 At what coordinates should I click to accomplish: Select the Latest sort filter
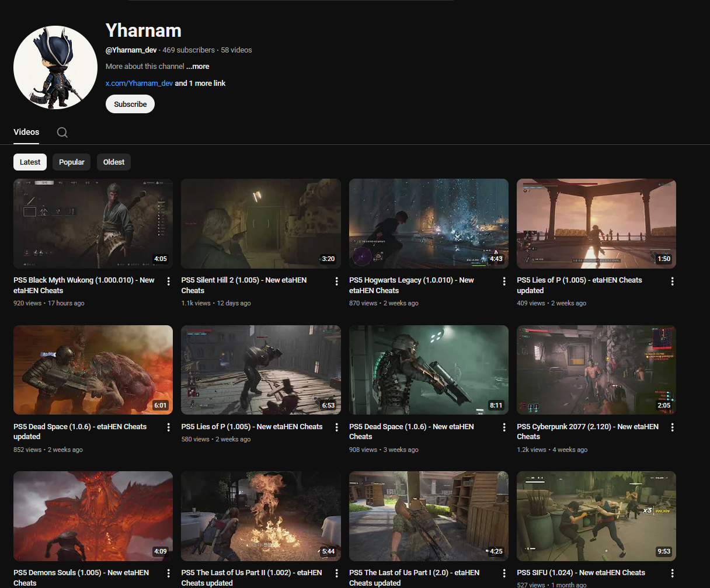[x=30, y=162]
